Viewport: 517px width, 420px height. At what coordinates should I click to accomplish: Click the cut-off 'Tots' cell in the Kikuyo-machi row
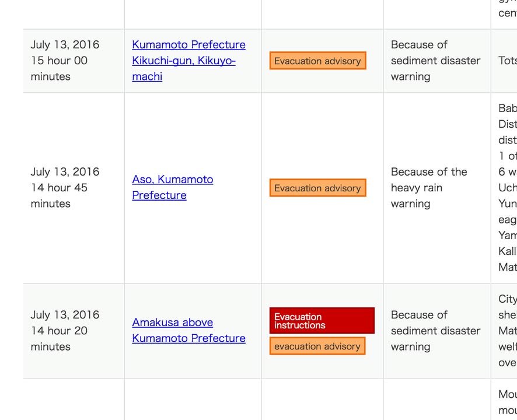[x=506, y=61]
